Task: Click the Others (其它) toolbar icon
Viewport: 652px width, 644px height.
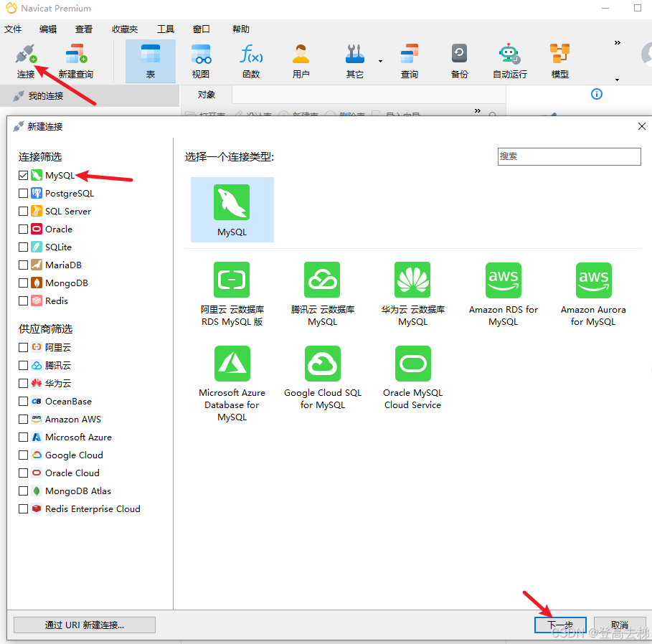Action: 355,61
